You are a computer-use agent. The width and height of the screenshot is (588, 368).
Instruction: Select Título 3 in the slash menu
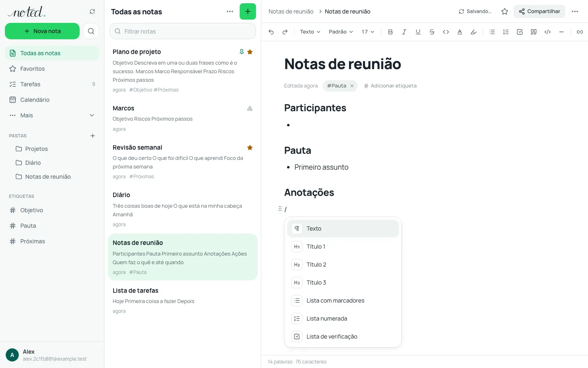click(343, 283)
